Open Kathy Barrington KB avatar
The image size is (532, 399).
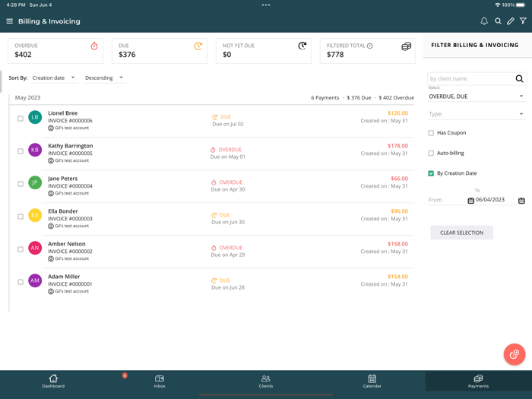[35, 150]
